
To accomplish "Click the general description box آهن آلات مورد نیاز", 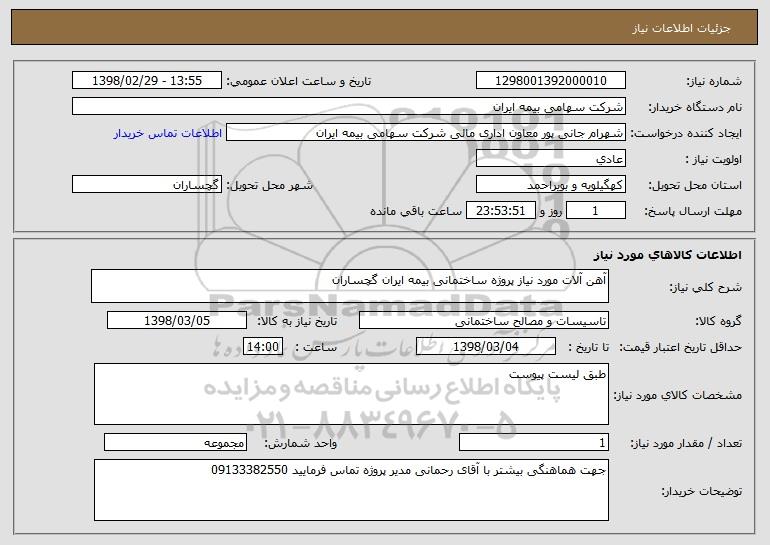I will [x=350, y=286].
